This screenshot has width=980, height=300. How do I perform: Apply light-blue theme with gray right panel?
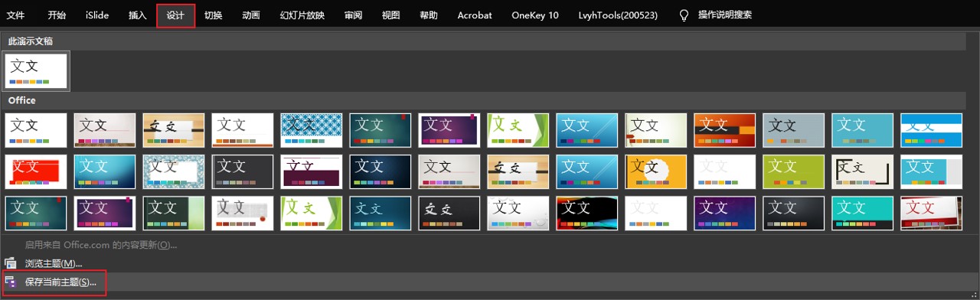pos(932,171)
